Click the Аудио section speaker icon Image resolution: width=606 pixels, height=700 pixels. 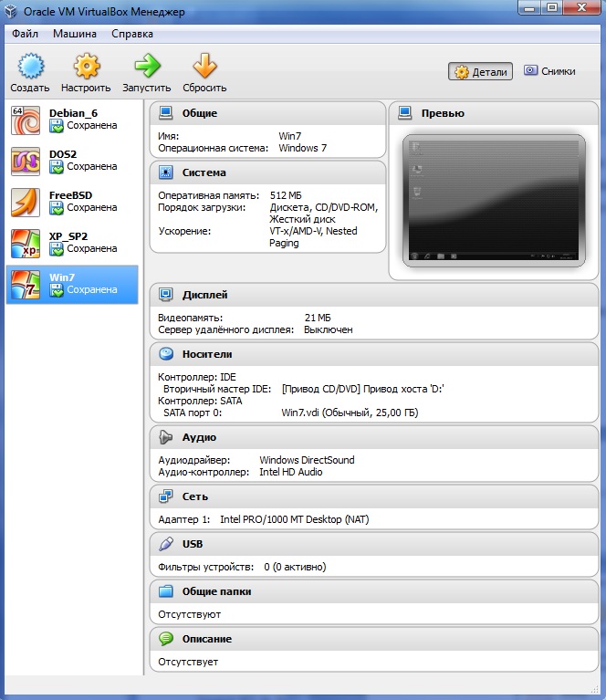point(166,437)
